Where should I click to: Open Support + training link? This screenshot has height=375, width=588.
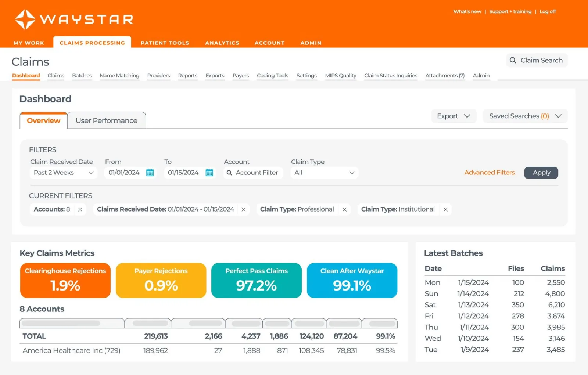(x=510, y=12)
